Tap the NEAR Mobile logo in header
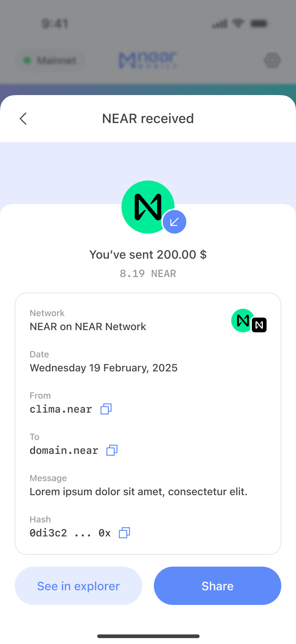The image size is (296, 644). coord(148,60)
